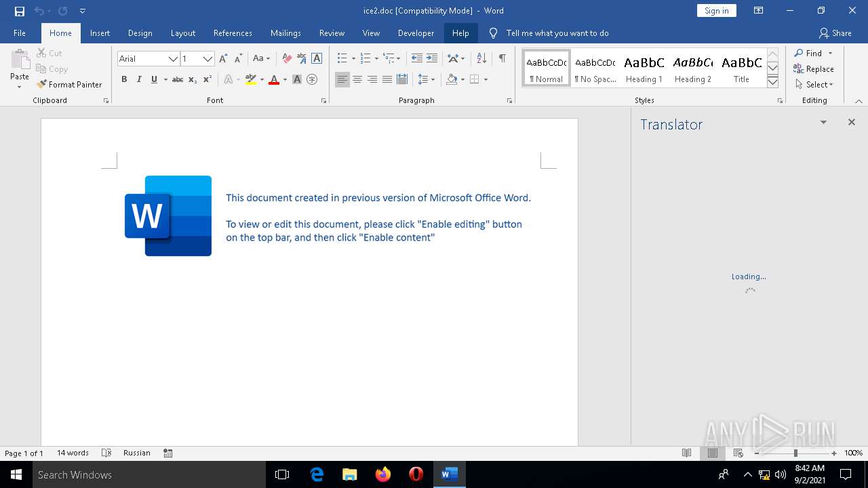
Task: Toggle Subscript formatting
Action: point(193,79)
